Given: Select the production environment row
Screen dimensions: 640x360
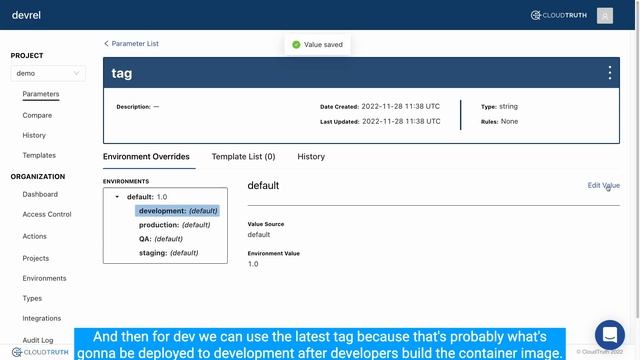Looking at the screenshot, I should click(174, 225).
